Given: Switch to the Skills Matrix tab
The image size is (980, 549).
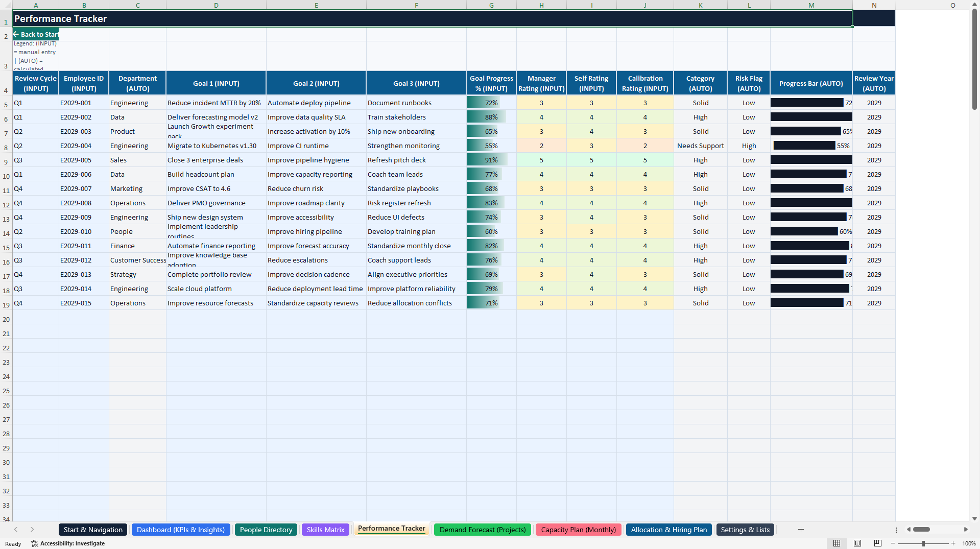Looking at the screenshot, I should pyautogui.click(x=325, y=530).
